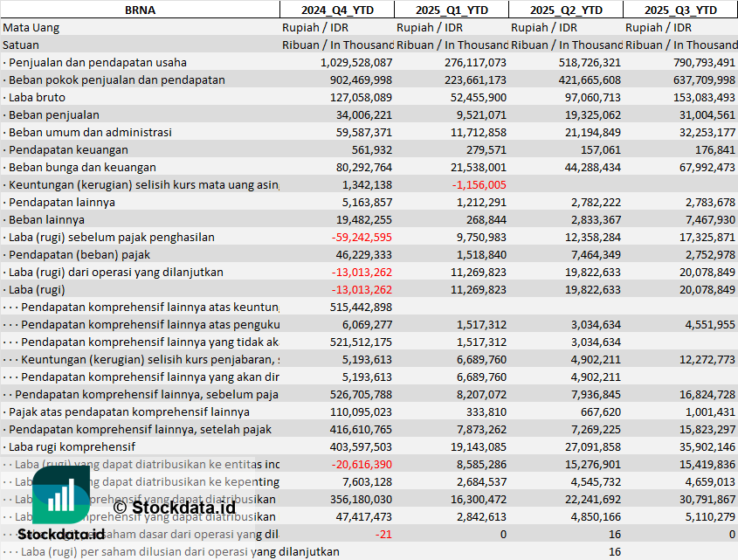738x560 pixels.
Task: Click Pendapatan komprehensif lainnya, setelah pajak label
Action: click(x=140, y=429)
